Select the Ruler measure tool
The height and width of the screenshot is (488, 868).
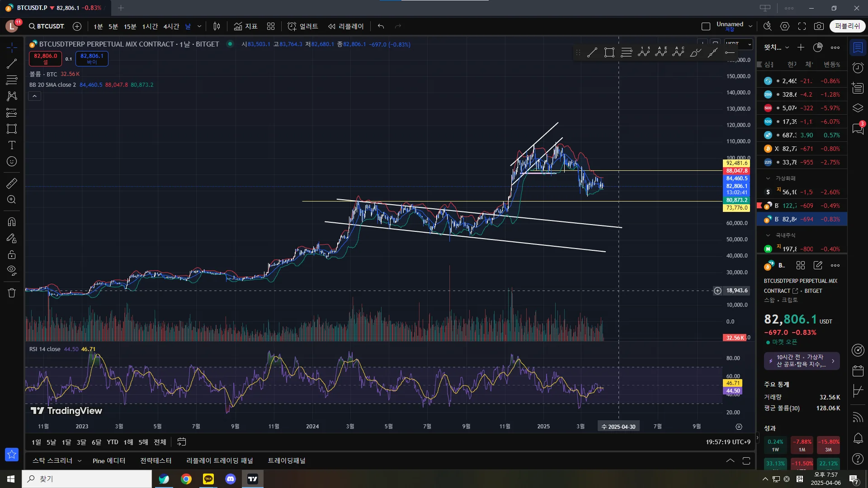[12, 183]
